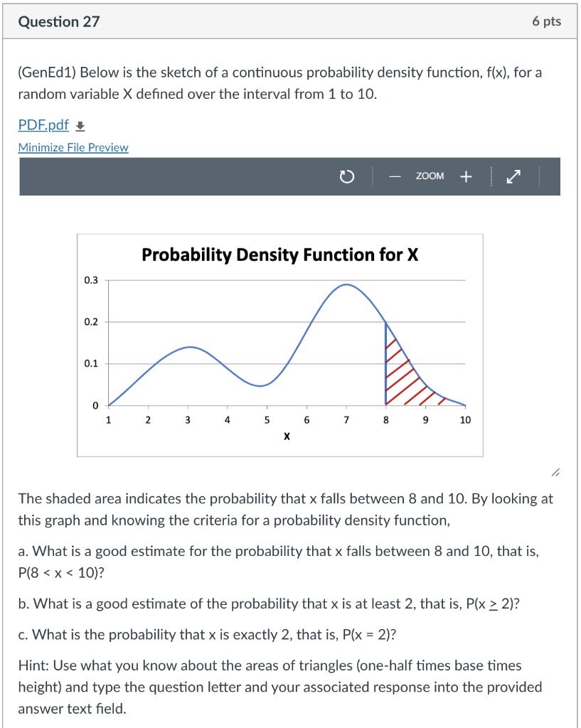The height and width of the screenshot is (728, 581).
Task: Click the resize handle below the preview
Action: pos(556,471)
